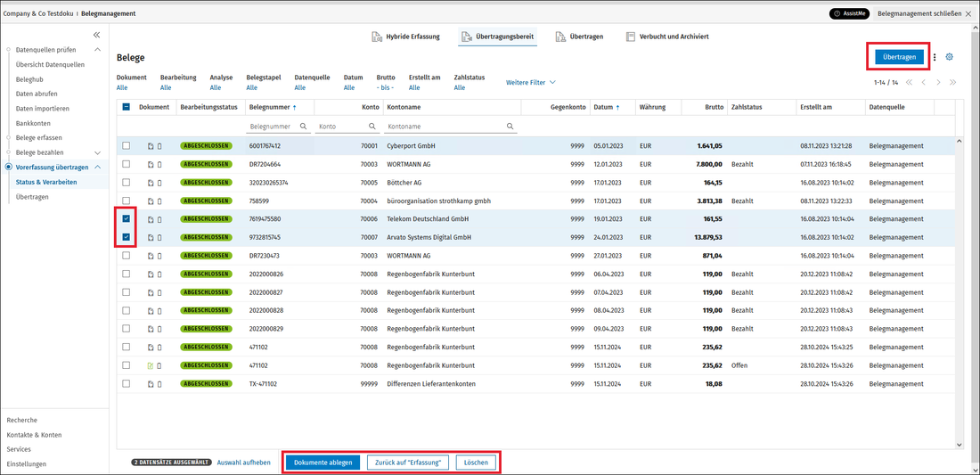Open Beleghub in sidebar

pyautogui.click(x=29, y=79)
